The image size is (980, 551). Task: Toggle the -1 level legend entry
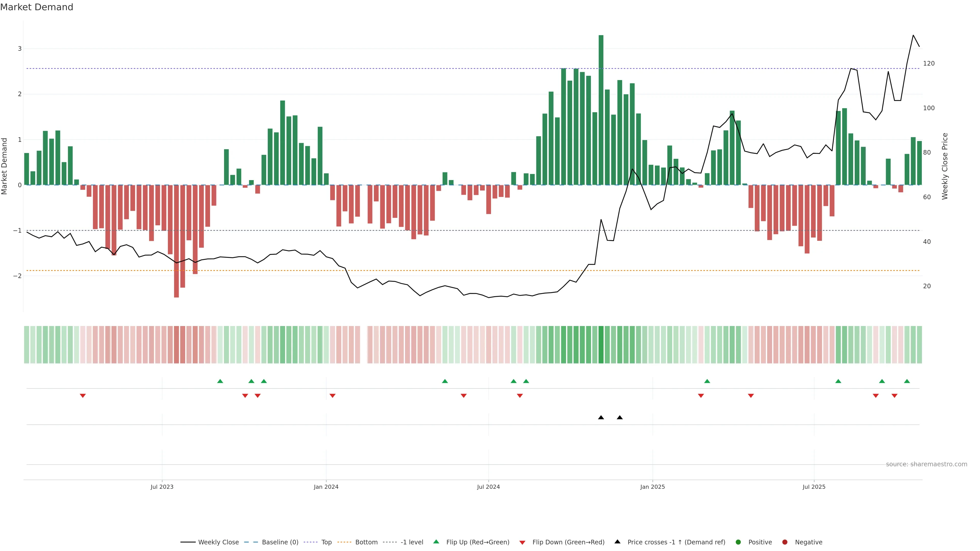[412, 542]
